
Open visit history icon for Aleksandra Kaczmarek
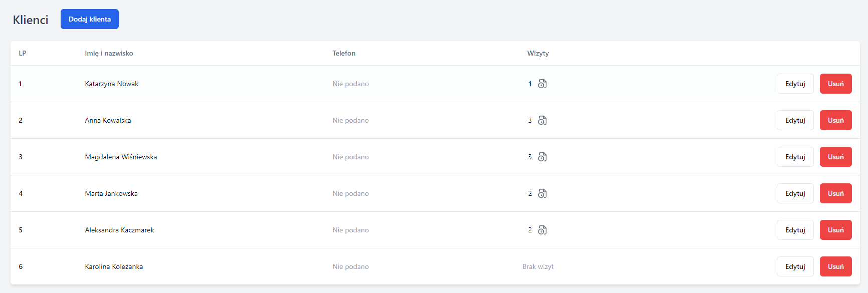click(x=542, y=230)
